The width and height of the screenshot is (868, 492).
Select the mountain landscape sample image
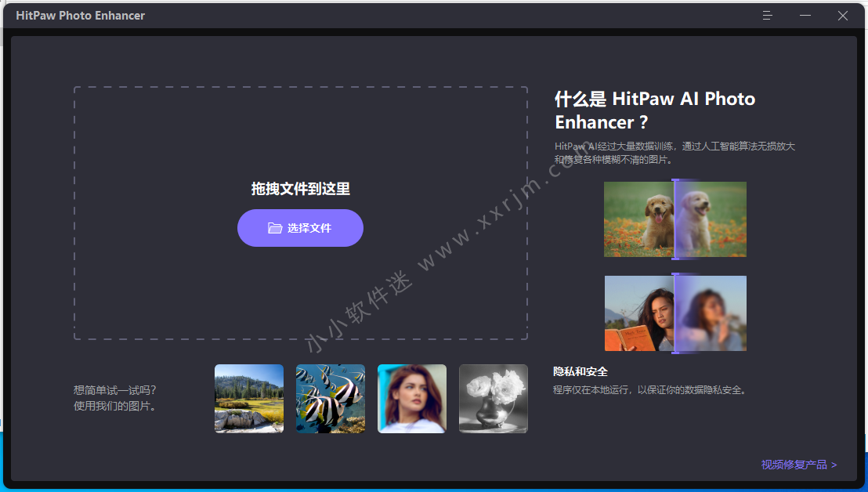[249, 399]
